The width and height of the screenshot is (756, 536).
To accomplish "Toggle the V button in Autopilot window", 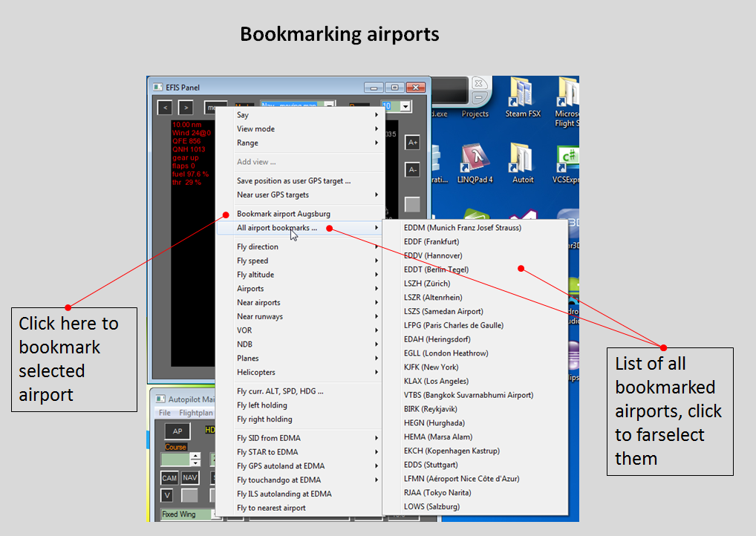I will pyautogui.click(x=167, y=495).
